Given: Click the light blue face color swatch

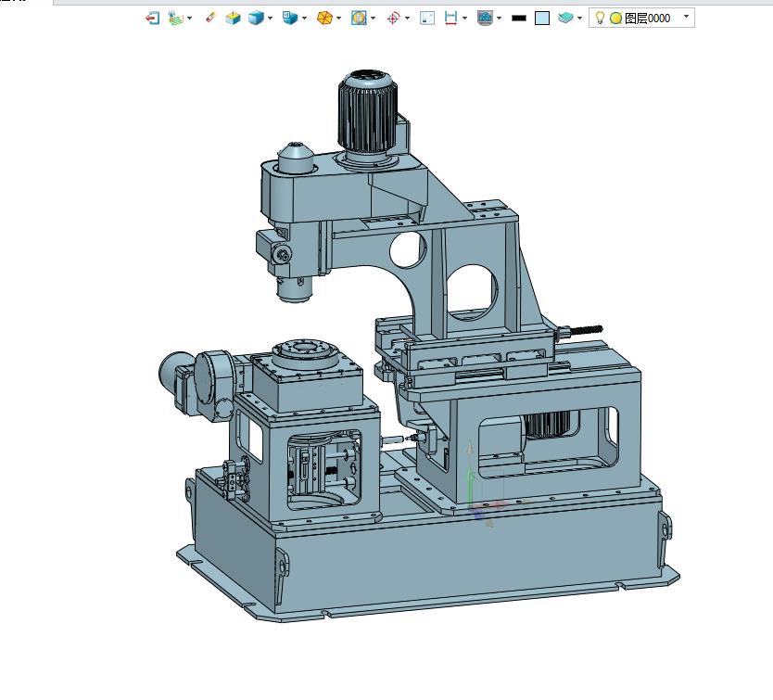Looking at the screenshot, I should 542,19.
